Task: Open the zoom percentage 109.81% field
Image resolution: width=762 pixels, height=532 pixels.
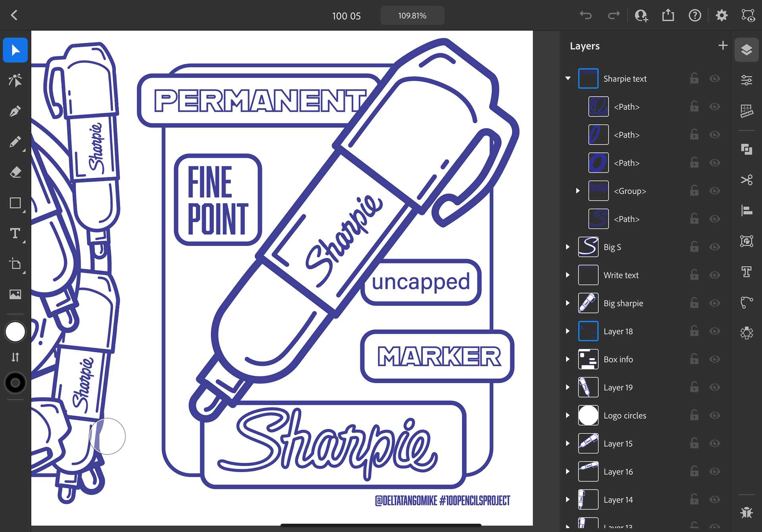Action: point(412,16)
